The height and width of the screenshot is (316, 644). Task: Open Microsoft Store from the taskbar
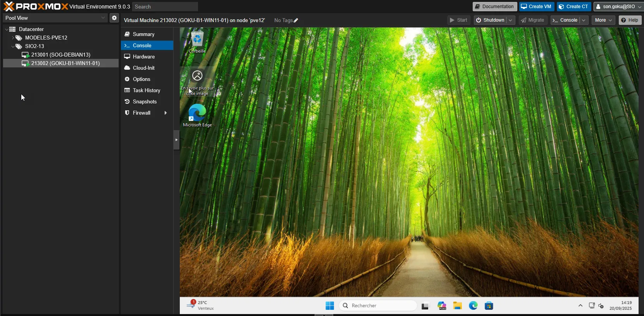point(489,306)
